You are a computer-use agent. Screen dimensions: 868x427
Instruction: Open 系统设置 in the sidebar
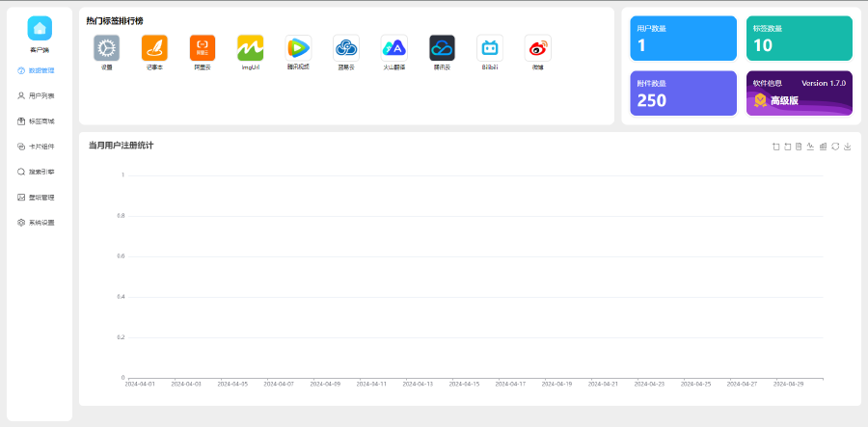[41, 222]
